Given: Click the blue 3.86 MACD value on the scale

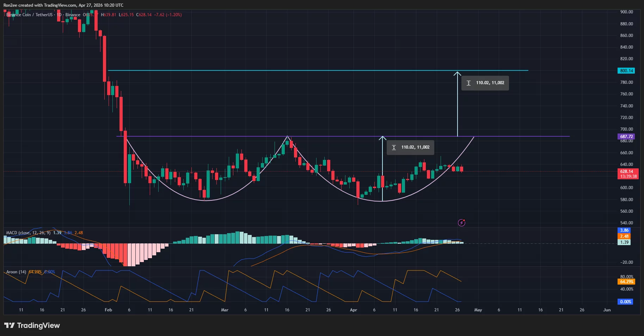Looking at the screenshot, I should point(624,230).
